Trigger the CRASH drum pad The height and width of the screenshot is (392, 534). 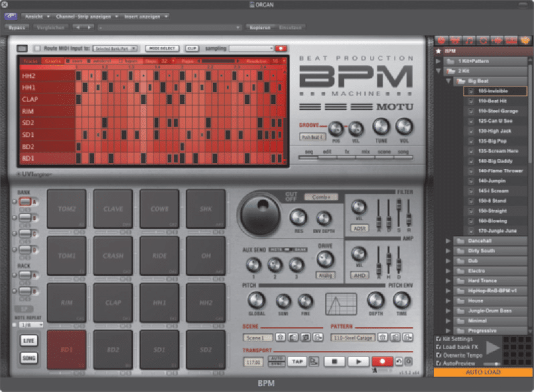coord(113,256)
